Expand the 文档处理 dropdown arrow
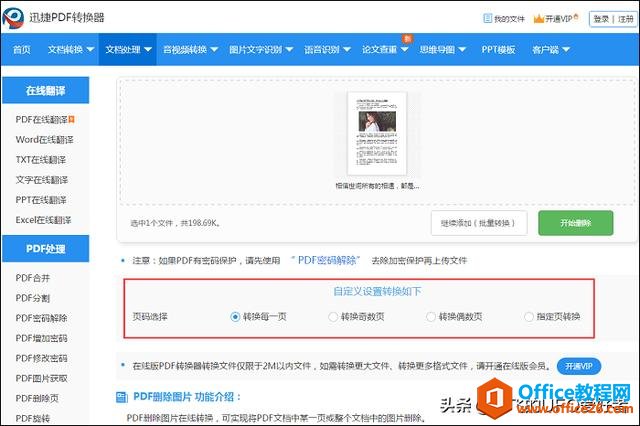640x426 pixels. 148,49
